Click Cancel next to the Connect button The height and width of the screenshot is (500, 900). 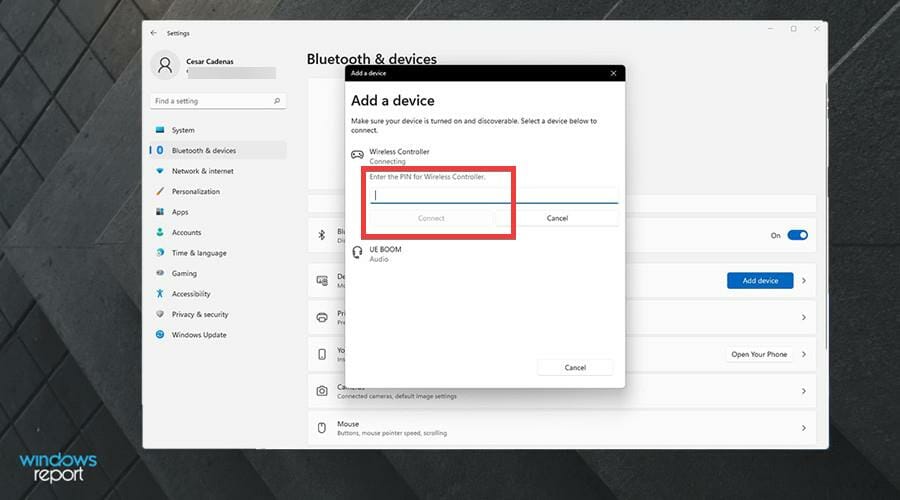click(557, 218)
